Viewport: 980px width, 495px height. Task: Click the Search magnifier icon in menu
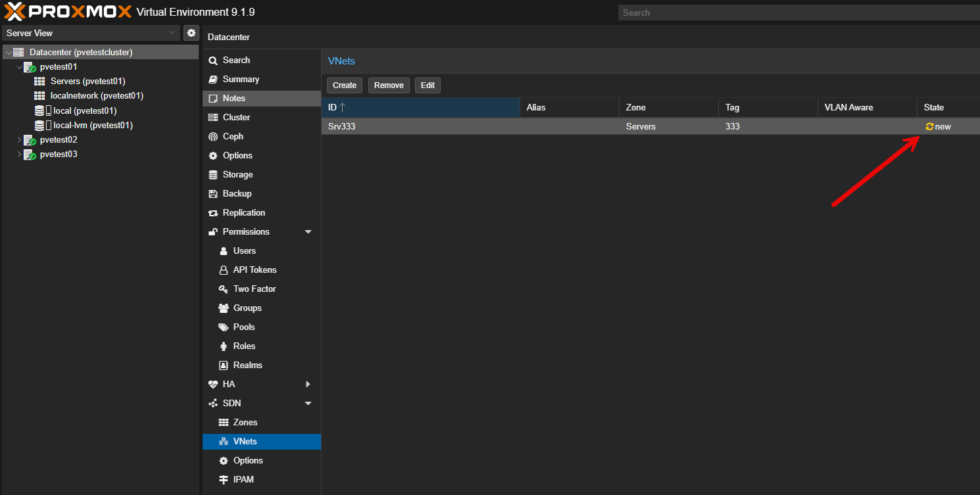point(213,60)
